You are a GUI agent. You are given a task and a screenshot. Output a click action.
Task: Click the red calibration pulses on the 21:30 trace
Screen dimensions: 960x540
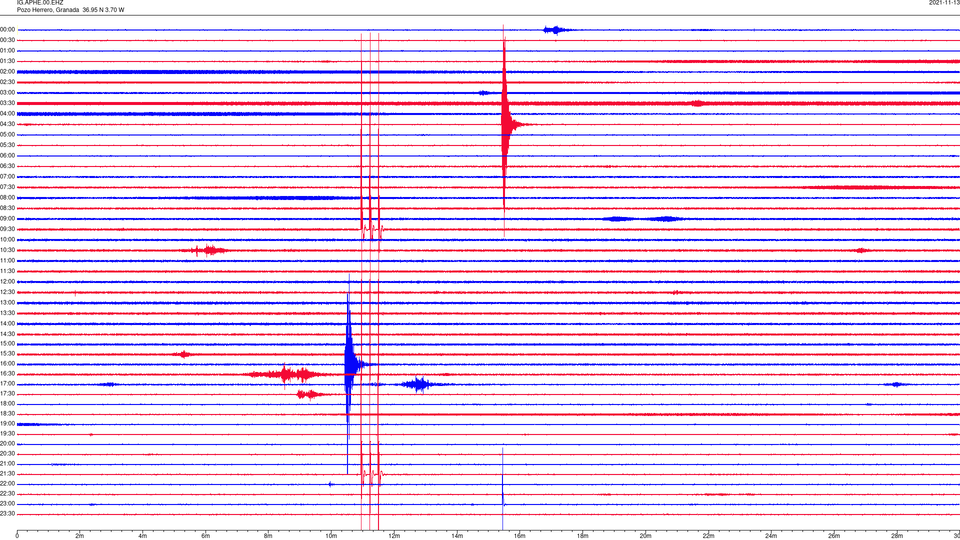pos(372,474)
